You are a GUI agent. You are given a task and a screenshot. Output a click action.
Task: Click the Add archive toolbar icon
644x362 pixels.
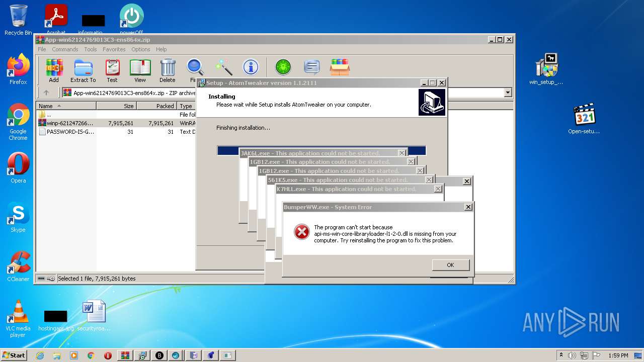[54, 71]
